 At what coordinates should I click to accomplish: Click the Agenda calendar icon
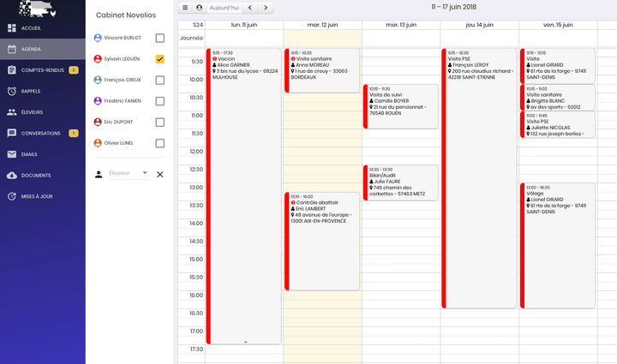click(12, 49)
